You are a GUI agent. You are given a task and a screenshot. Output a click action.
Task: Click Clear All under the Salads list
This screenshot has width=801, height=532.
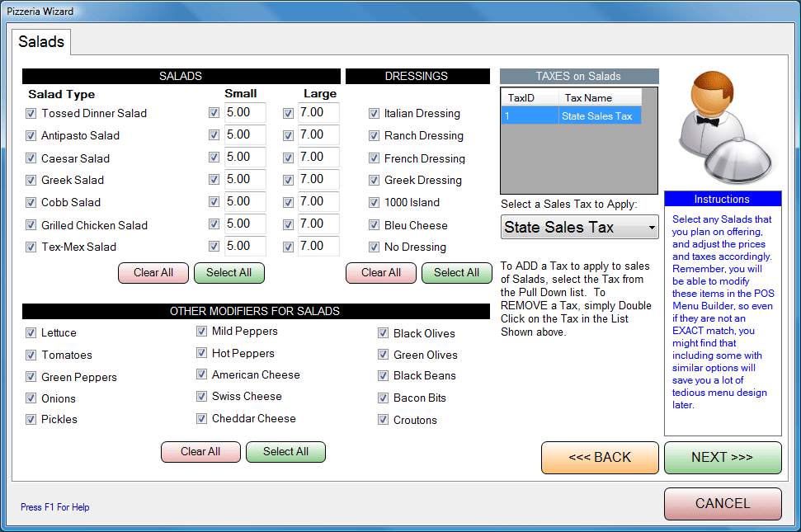tap(153, 273)
